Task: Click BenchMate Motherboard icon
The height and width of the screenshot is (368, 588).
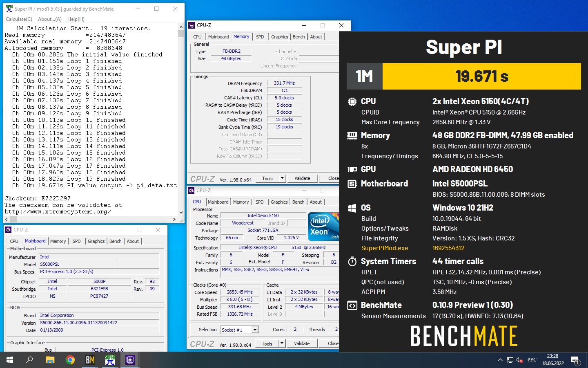Action: coord(352,184)
